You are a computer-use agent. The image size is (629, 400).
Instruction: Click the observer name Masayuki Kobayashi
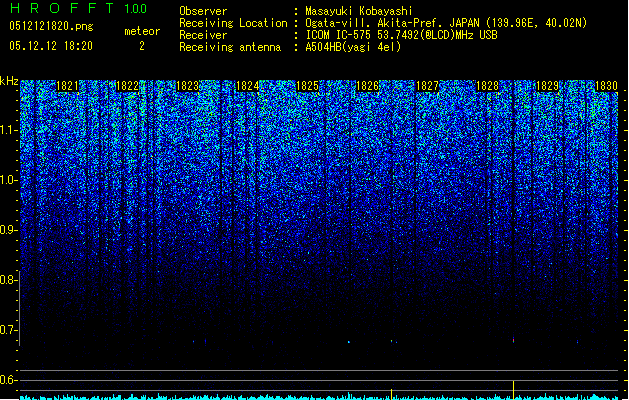(359, 11)
